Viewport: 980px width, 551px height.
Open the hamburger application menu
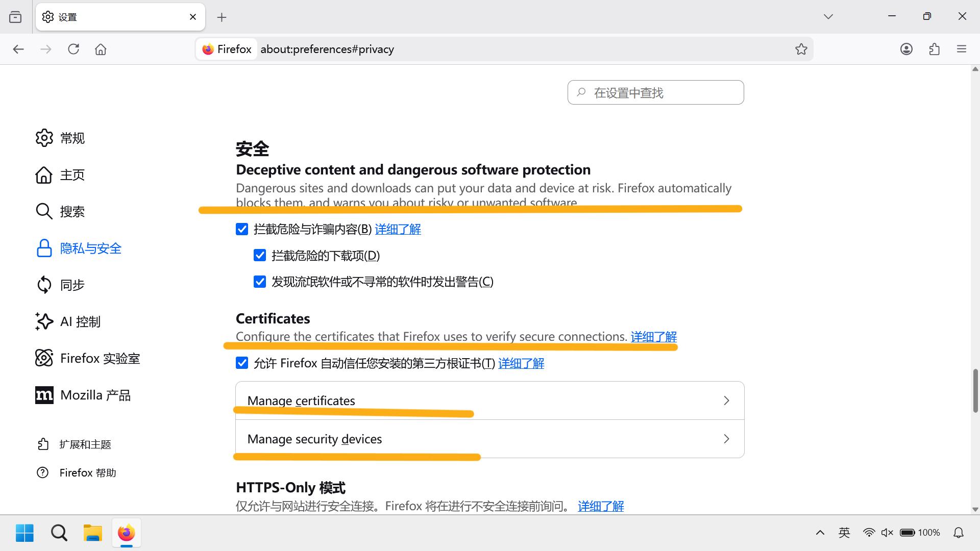tap(962, 49)
